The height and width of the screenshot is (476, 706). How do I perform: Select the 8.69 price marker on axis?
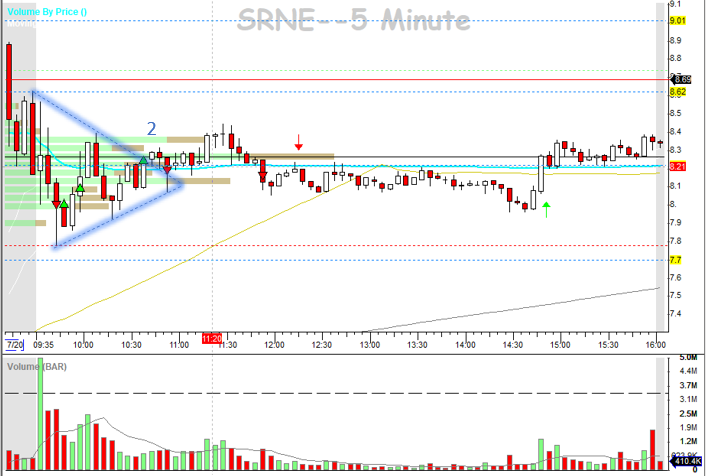681,79
